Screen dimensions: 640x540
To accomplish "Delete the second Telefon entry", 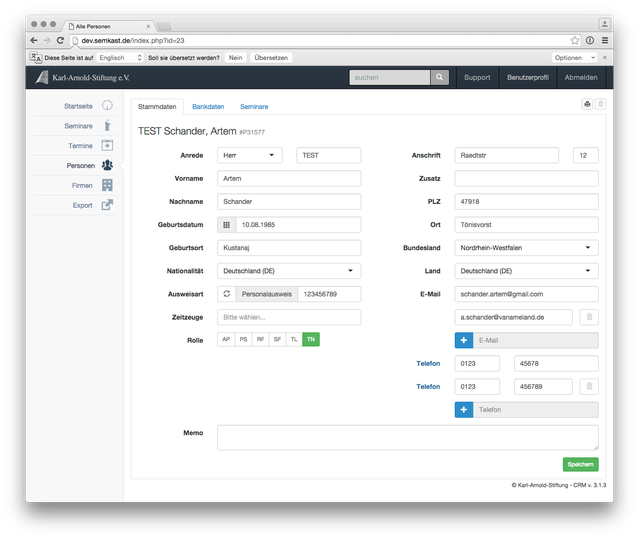I will point(589,386).
